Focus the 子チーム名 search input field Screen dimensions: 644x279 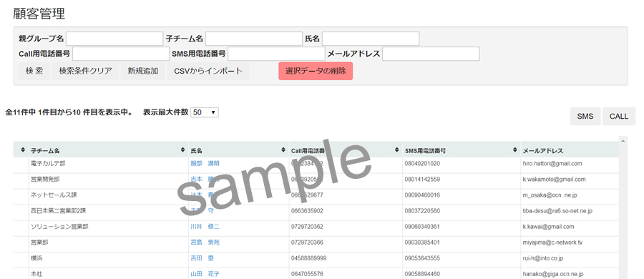coord(254,39)
